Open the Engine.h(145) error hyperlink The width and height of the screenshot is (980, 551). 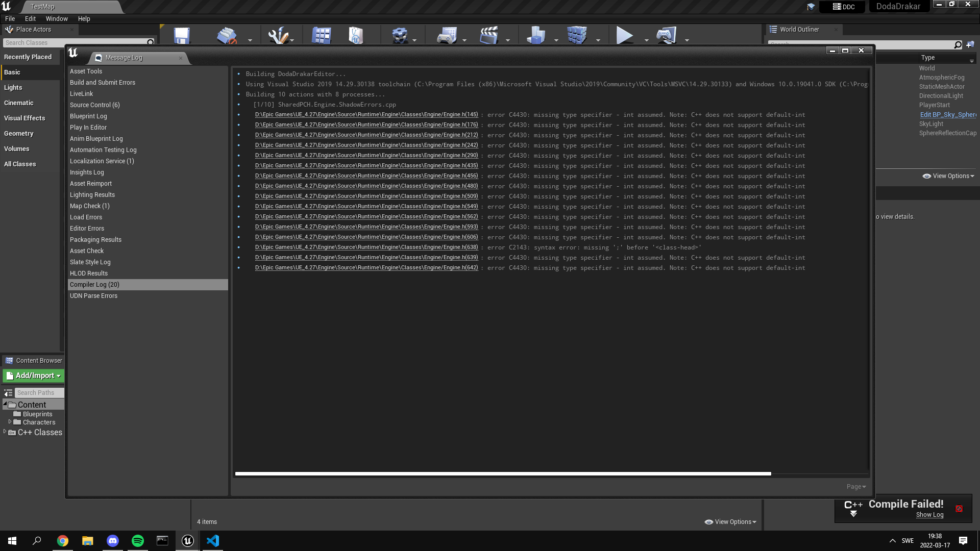(x=366, y=114)
